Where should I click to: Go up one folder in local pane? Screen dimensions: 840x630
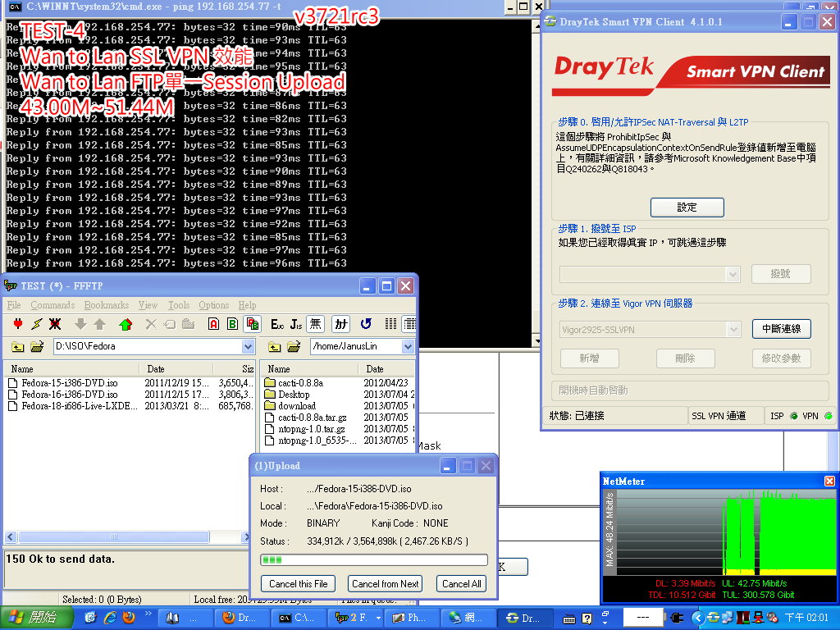point(18,347)
